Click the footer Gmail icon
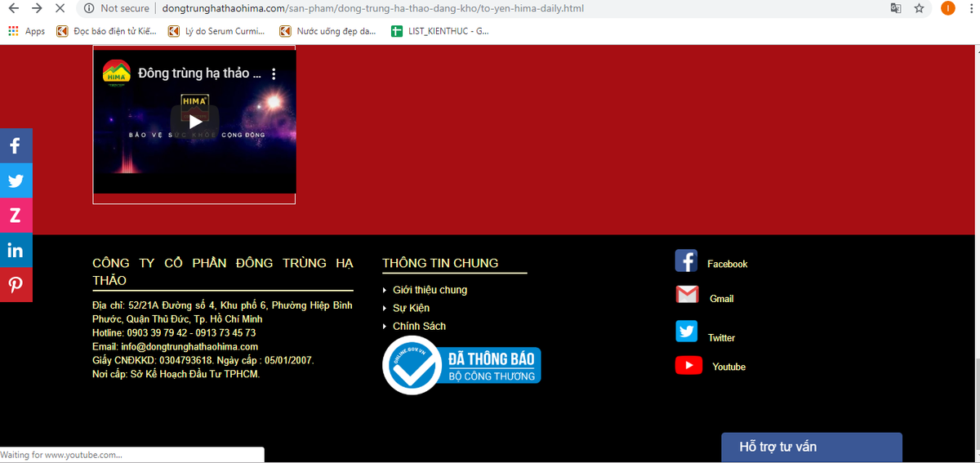 point(688,295)
